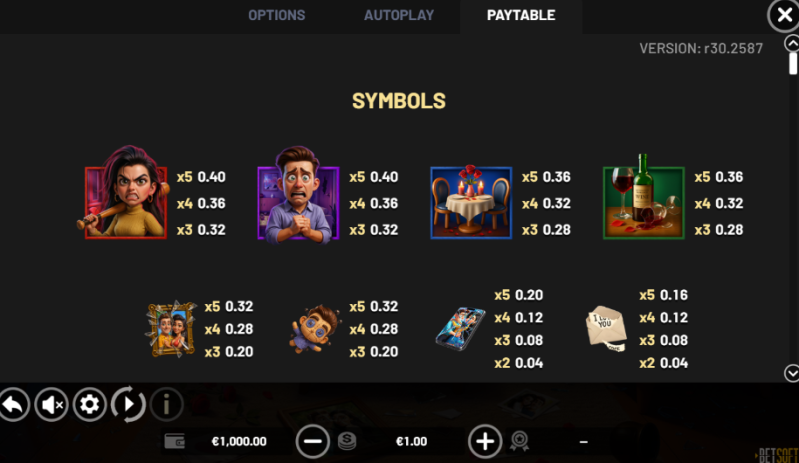Click the scroll up chevron arrow
The image size is (799, 463).
click(x=792, y=44)
